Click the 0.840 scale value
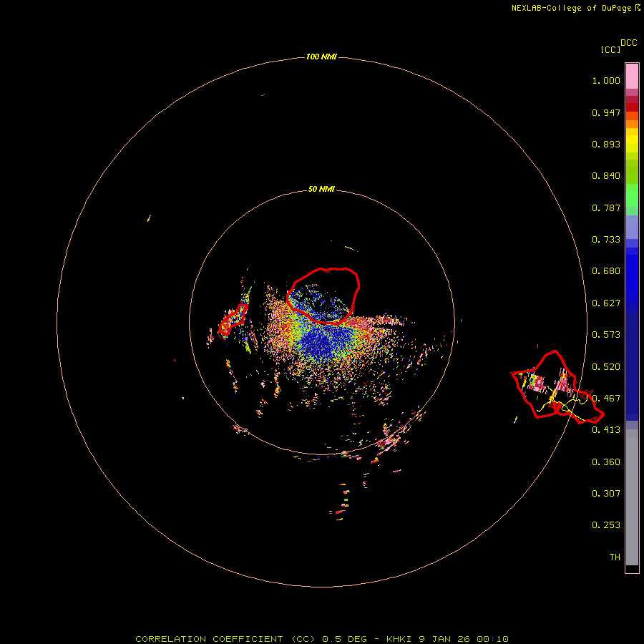644x644 pixels. click(x=606, y=176)
